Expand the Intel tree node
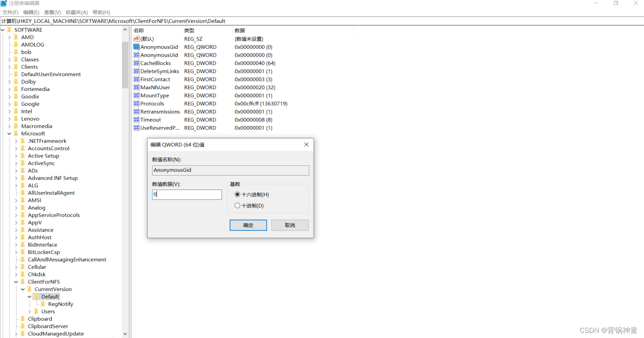 [x=9, y=111]
